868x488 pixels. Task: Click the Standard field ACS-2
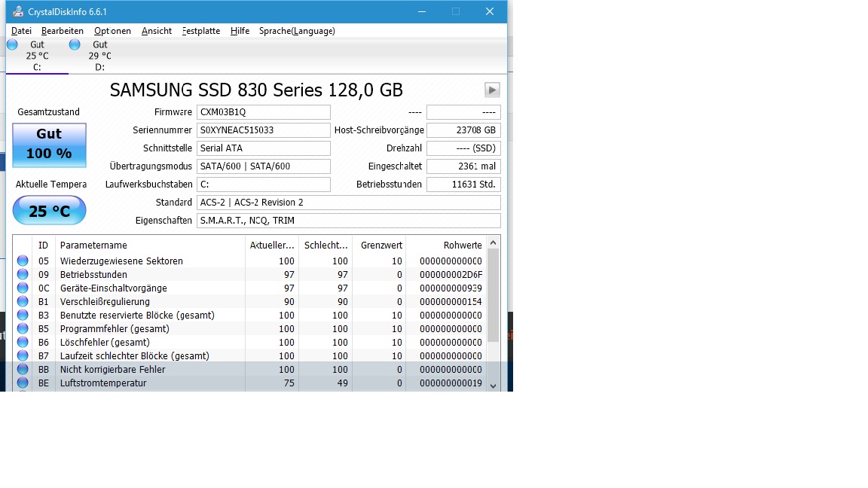click(349, 203)
